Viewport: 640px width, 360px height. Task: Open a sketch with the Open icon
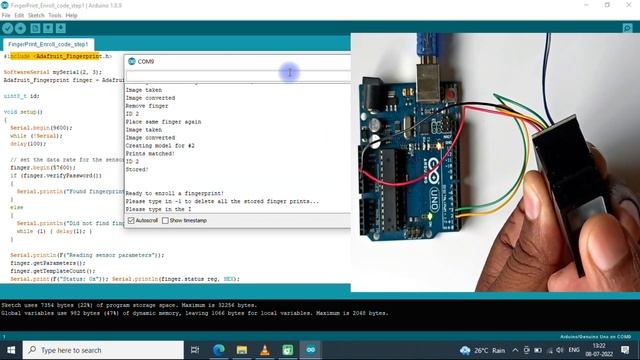[x=48, y=28]
